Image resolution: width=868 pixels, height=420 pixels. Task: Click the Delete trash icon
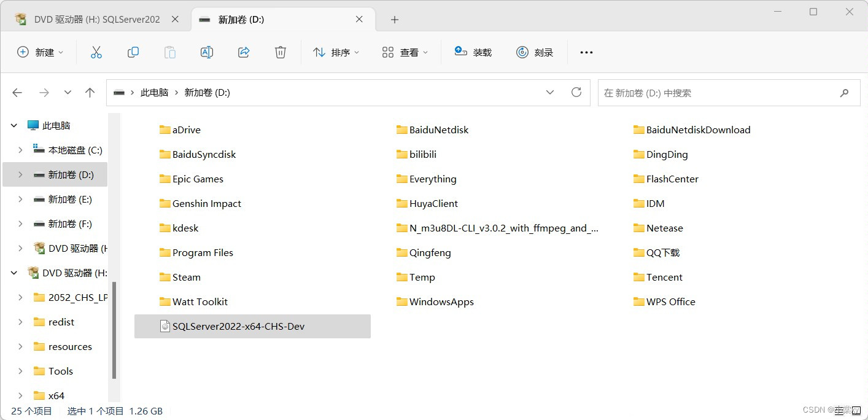(x=281, y=52)
